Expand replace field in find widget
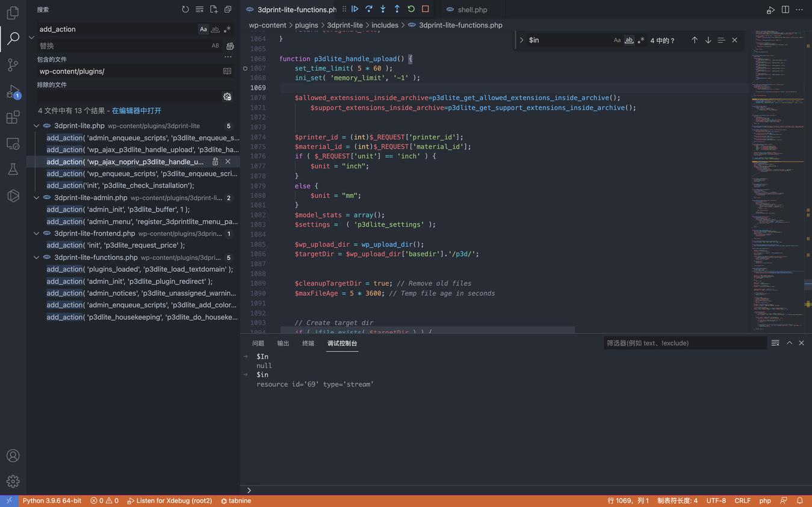Viewport: 812px width, 507px height. click(x=522, y=40)
